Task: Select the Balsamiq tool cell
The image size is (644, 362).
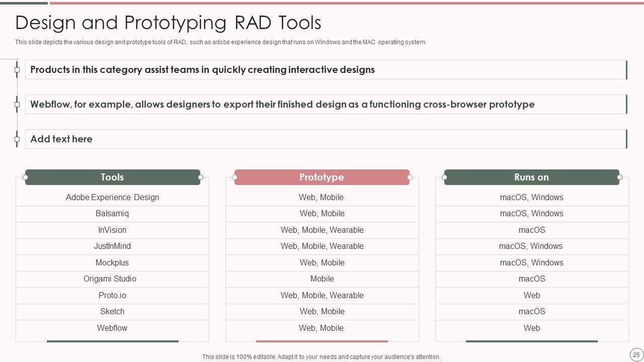Action: [112, 214]
